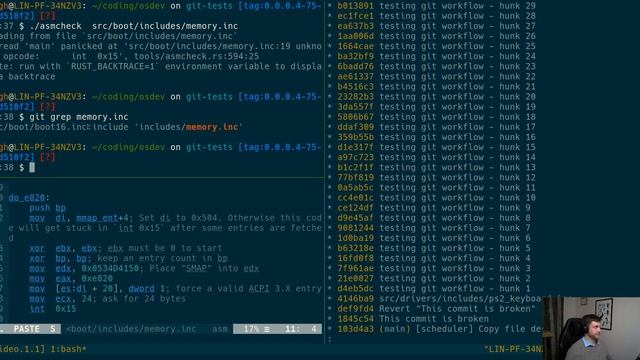Select commit 16fd0f8 hunk 4
The image size is (640, 360).
pyautogui.click(x=434, y=258)
